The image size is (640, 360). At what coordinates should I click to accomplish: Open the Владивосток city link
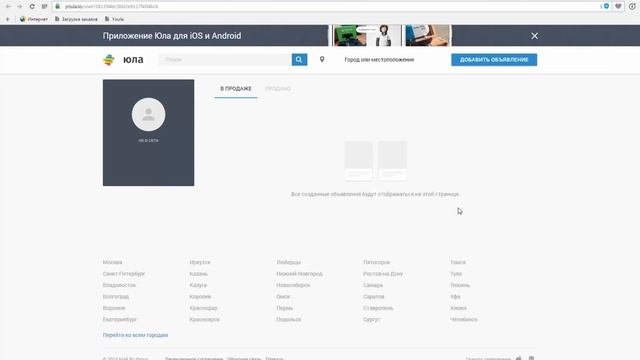point(119,285)
